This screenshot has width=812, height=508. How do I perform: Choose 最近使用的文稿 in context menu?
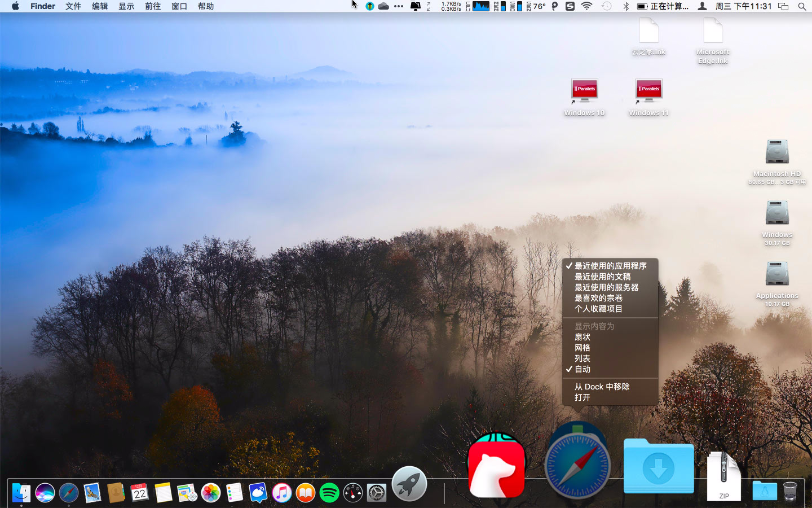pos(602,277)
